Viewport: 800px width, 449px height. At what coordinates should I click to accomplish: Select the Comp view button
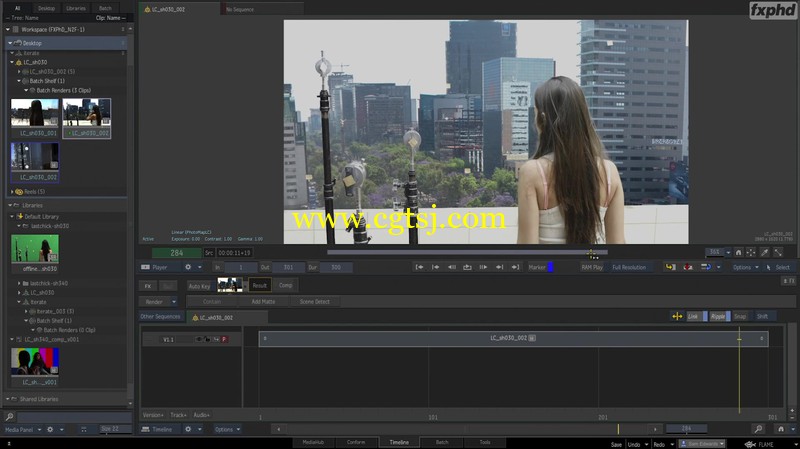coord(286,285)
